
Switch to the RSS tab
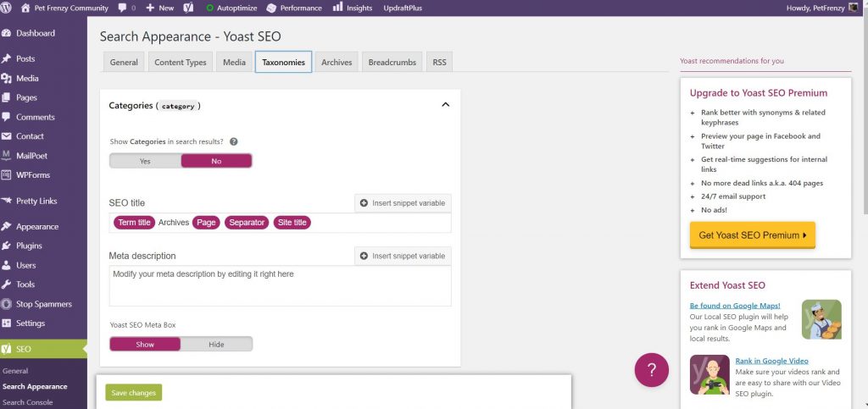(x=440, y=63)
